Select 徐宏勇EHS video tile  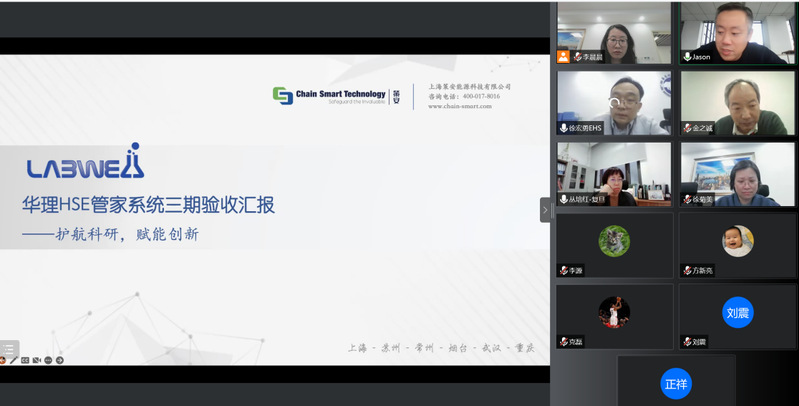click(x=614, y=103)
